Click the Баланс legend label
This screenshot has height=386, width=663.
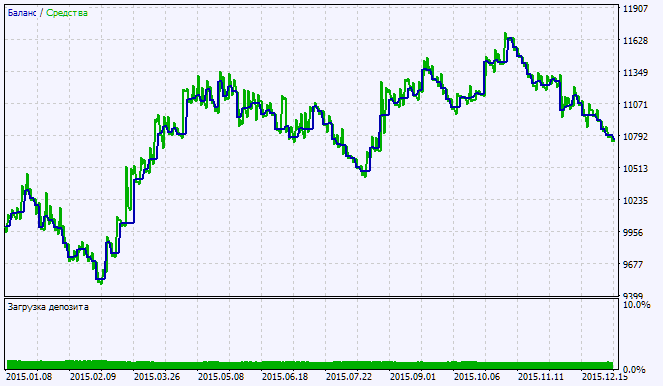coord(22,13)
